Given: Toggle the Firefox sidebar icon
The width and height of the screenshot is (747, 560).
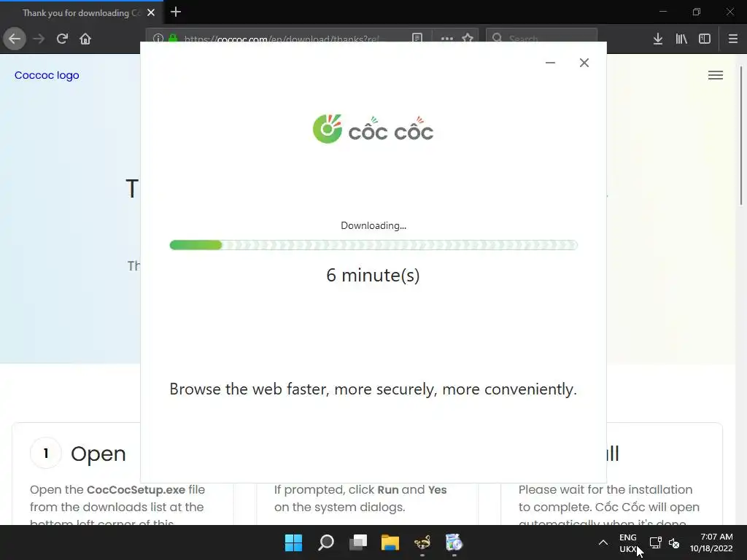Looking at the screenshot, I should pyautogui.click(x=705, y=39).
